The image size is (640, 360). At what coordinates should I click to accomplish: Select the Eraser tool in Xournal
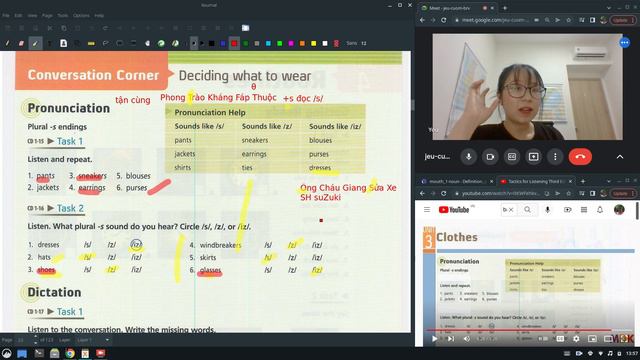tap(21, 43)
